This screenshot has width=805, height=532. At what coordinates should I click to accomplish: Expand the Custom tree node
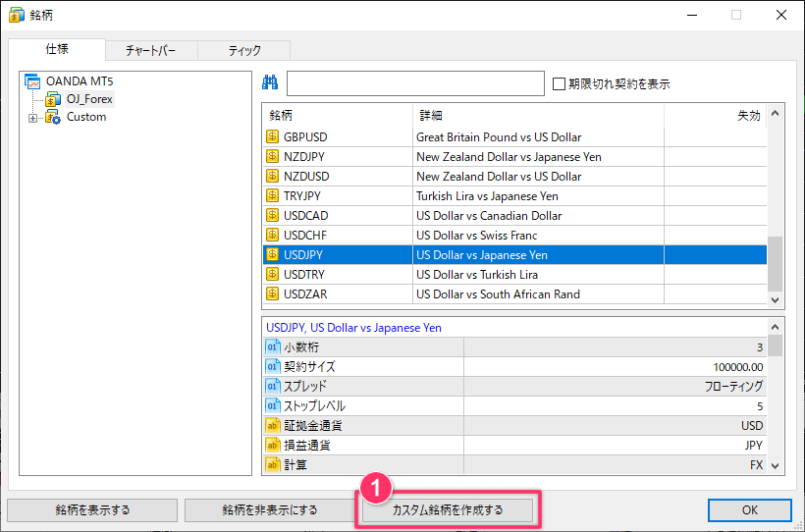tap(32, 118)
